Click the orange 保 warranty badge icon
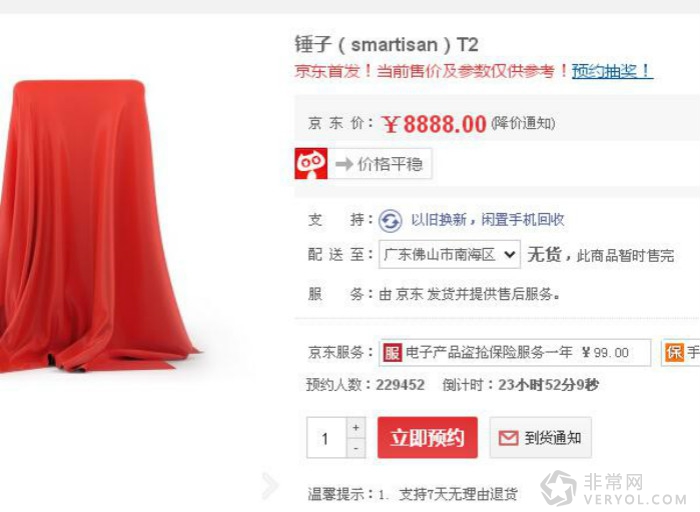The height and width of the screenshot is (512, 700). 674,352
